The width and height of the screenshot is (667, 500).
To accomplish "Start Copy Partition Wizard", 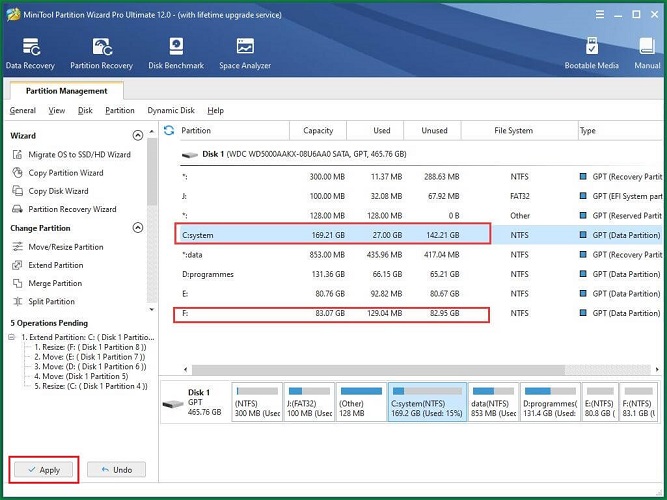I will point(58,173).
